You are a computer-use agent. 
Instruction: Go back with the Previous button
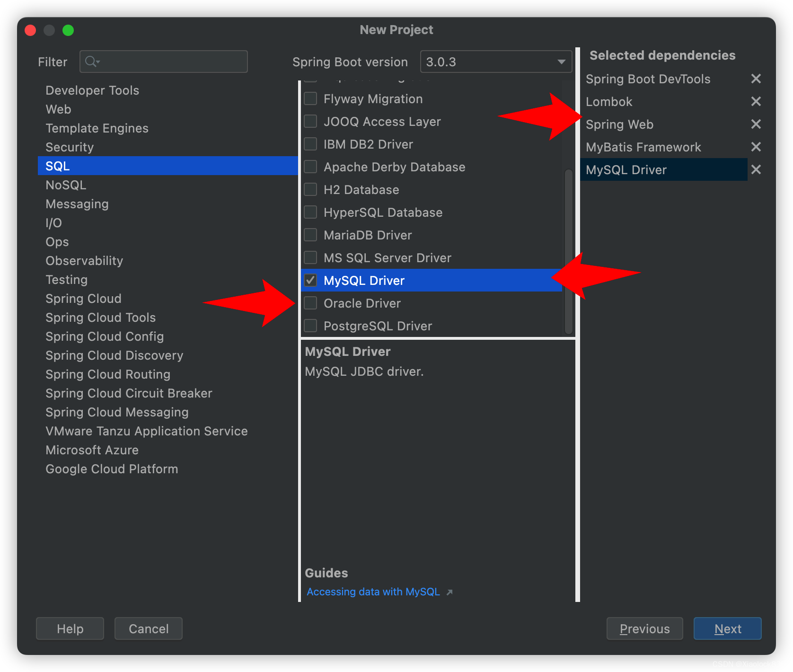(644, 628)
